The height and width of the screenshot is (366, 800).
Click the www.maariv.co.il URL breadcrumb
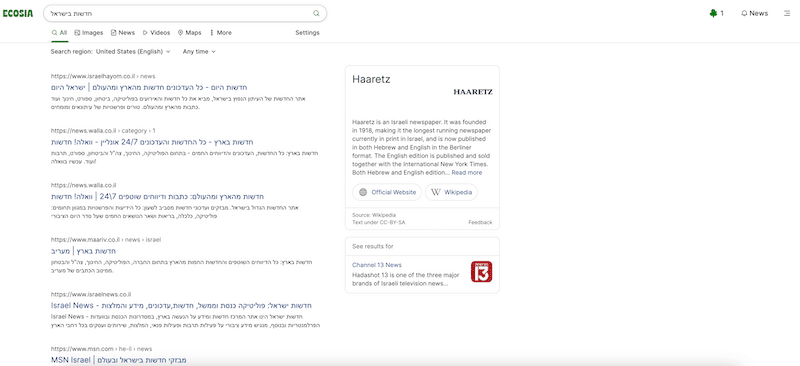tap(106, 239)
